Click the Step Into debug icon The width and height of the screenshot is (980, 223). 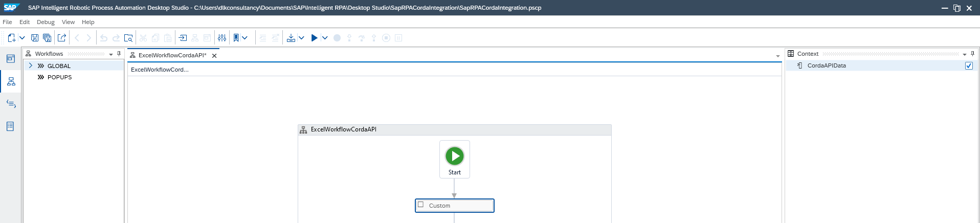(x=349, y=38)
